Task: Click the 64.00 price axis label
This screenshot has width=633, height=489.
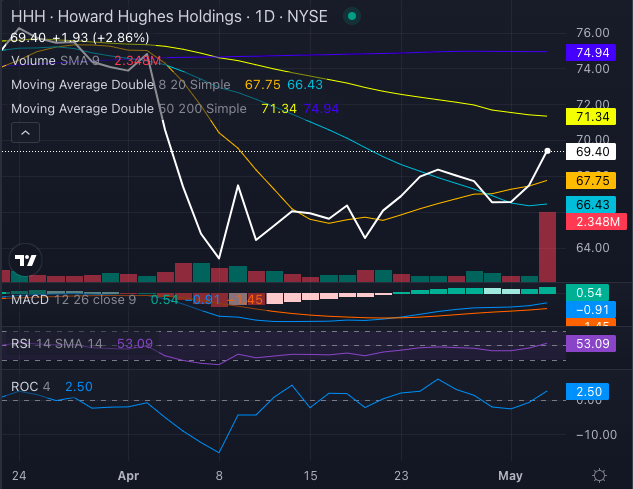Action: [593, 248]
